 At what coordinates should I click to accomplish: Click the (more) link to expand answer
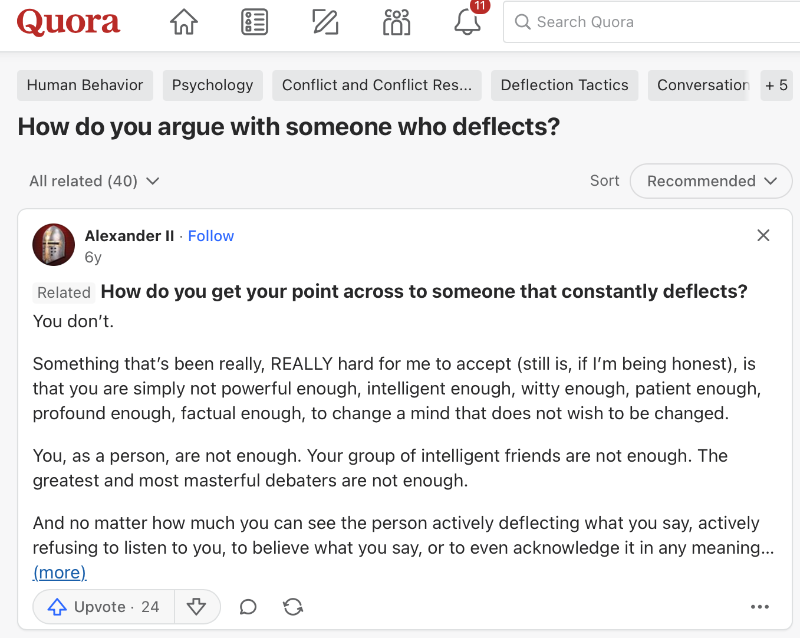[60, 573]
